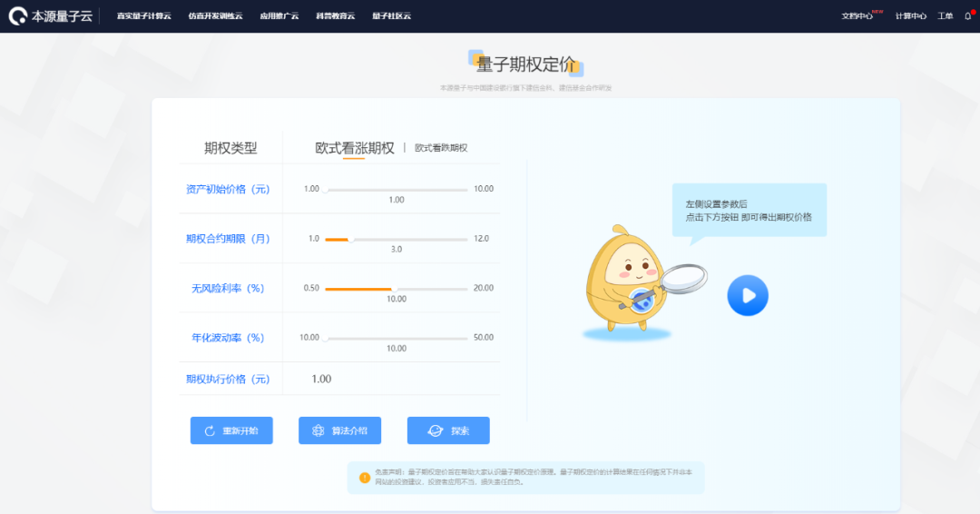The width and height of the screenshot is (980, 514).
Task: Click the 期权执行价格（元） label
Action: [228, 379]
